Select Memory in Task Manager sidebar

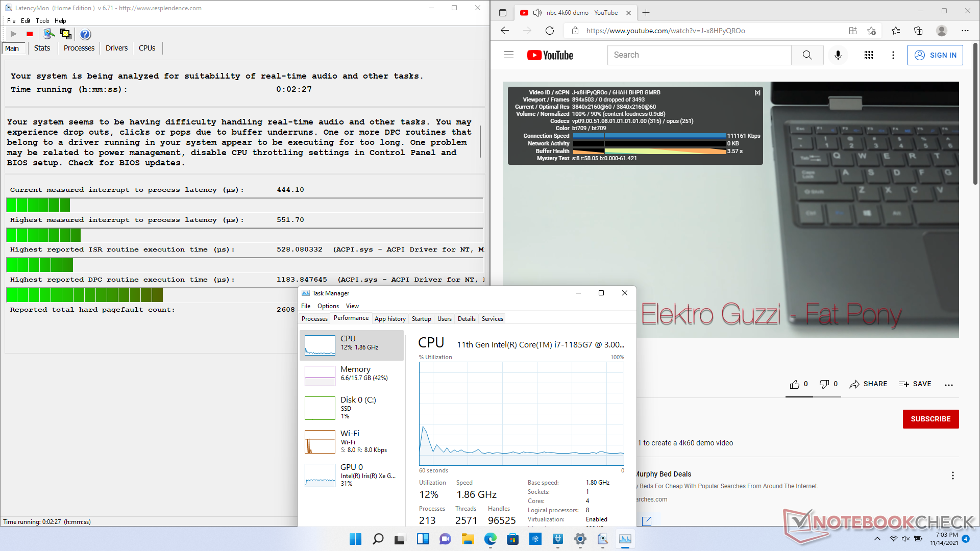tap(352, 376)
